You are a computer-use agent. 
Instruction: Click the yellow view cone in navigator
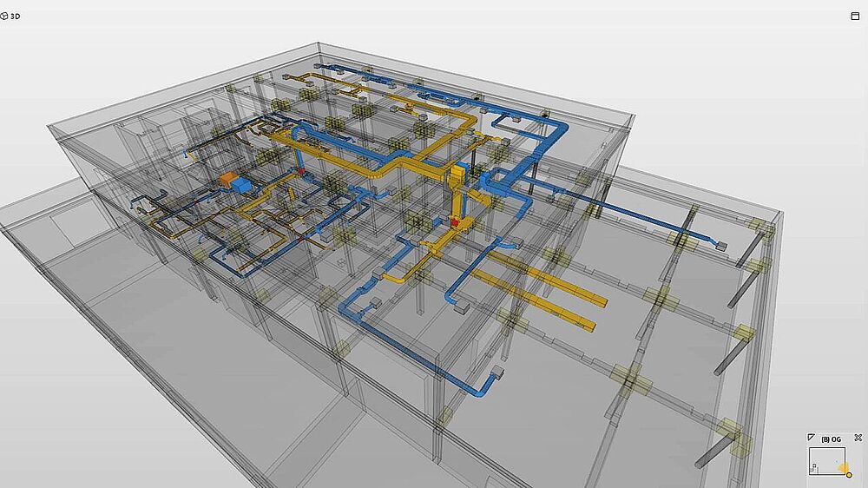point(842,469)
